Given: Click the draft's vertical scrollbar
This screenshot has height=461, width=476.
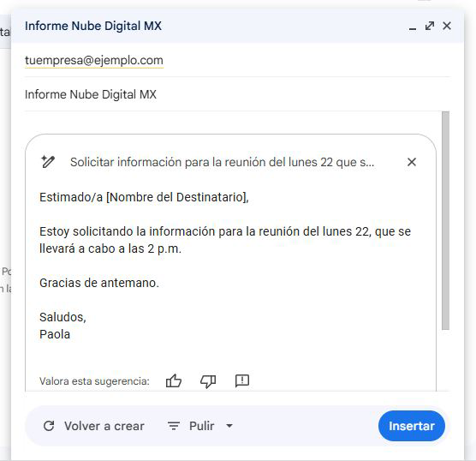Looking at the screenshot, I should [x=445, y=220].
